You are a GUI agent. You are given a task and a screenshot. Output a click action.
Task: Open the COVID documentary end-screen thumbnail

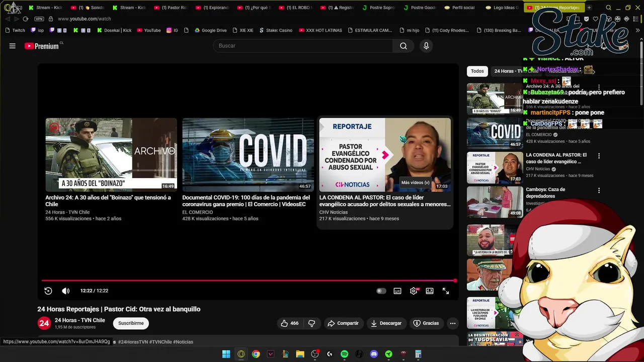click(x=248, y=155)
